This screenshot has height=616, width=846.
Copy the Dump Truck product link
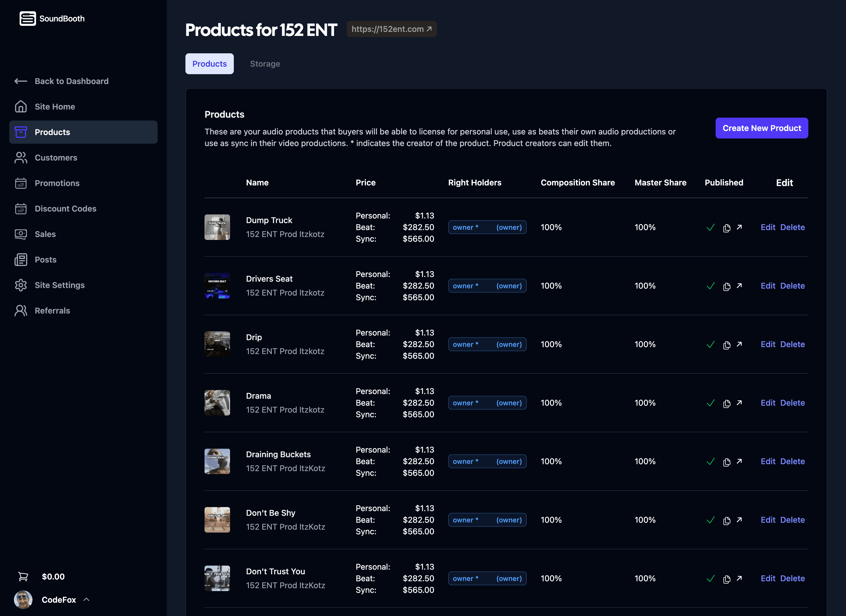point(727,228)
